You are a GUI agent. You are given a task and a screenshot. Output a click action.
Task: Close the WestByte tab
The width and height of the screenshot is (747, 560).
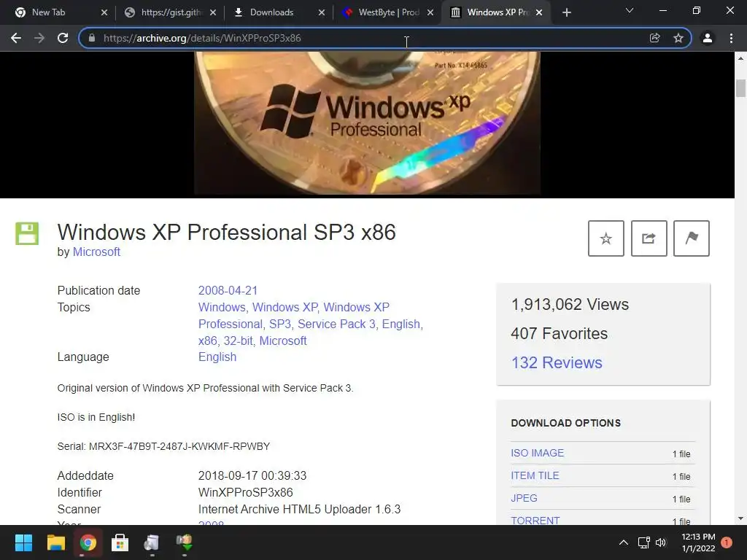[430, 12]
